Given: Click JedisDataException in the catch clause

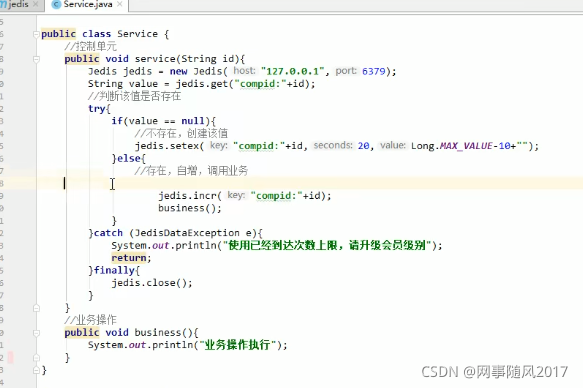Looking at the screenshot, I should tap(187, 233).
